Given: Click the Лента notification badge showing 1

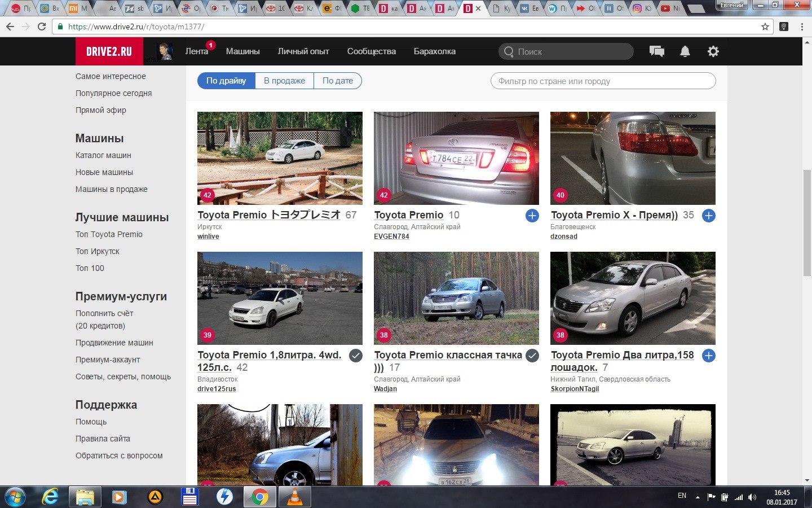Looking at the screenshot, I should point(210,45).
